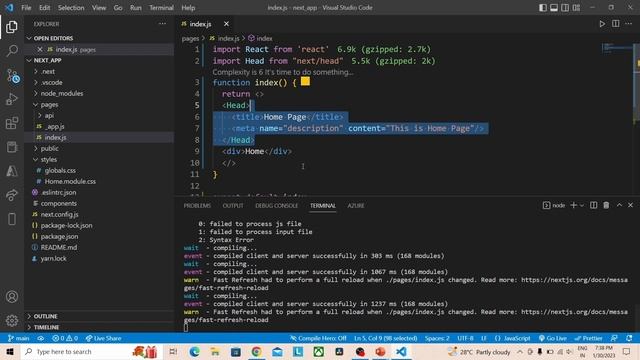Switch to the Debug Console tab

point(276,206)
